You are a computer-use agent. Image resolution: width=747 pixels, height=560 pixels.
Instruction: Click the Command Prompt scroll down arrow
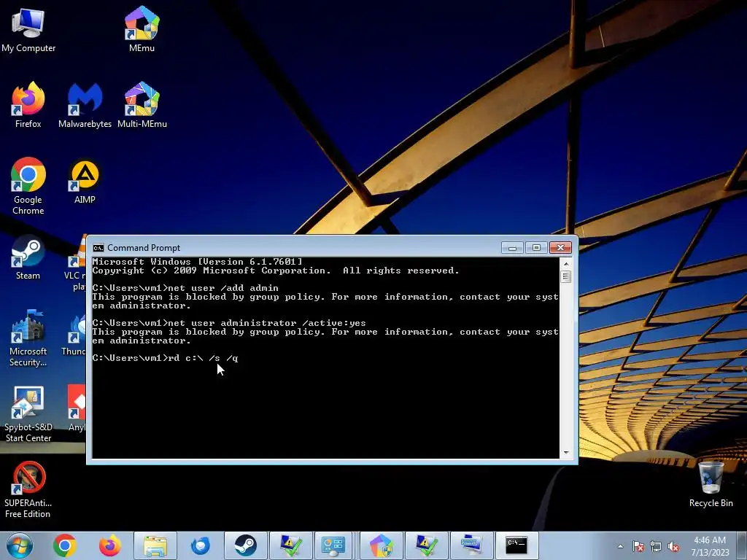[x=566, y=452]
